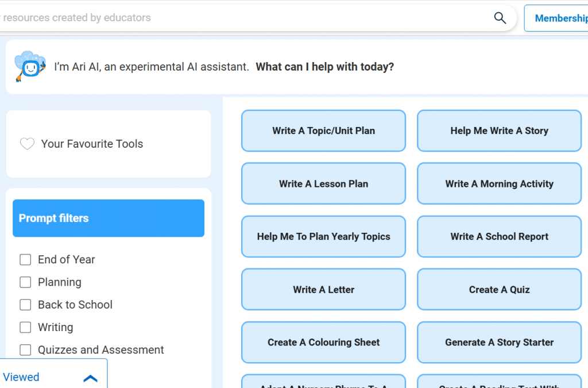588x388 pixels.
Task: Launch Write A School Report tool
Action: pos(499,237)
